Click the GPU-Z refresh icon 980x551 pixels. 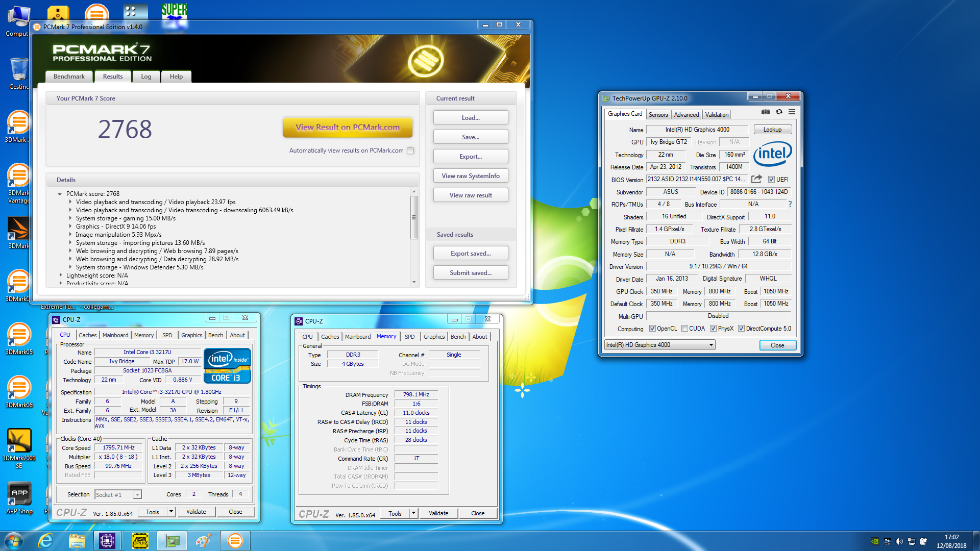tap(779, 112)
